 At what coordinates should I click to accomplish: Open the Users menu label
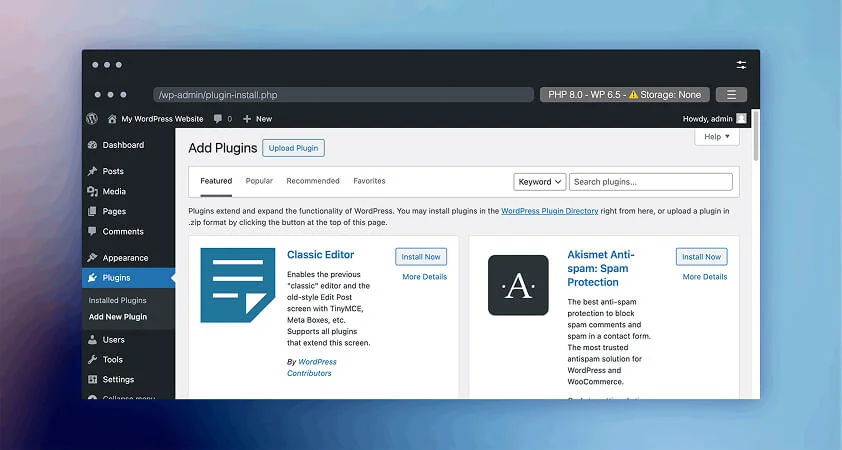pos(113,340)
